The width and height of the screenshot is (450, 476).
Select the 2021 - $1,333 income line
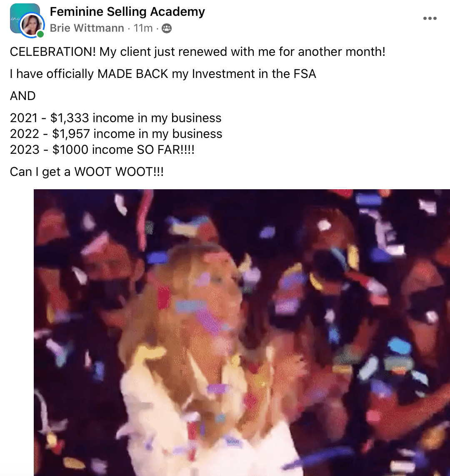(115, 118)
